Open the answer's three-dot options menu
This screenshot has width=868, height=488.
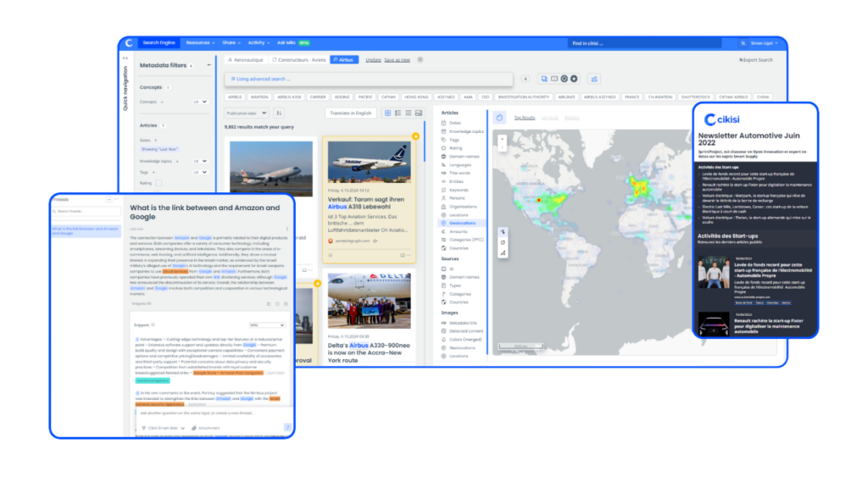pyautogui.click(x=287, y=229)
